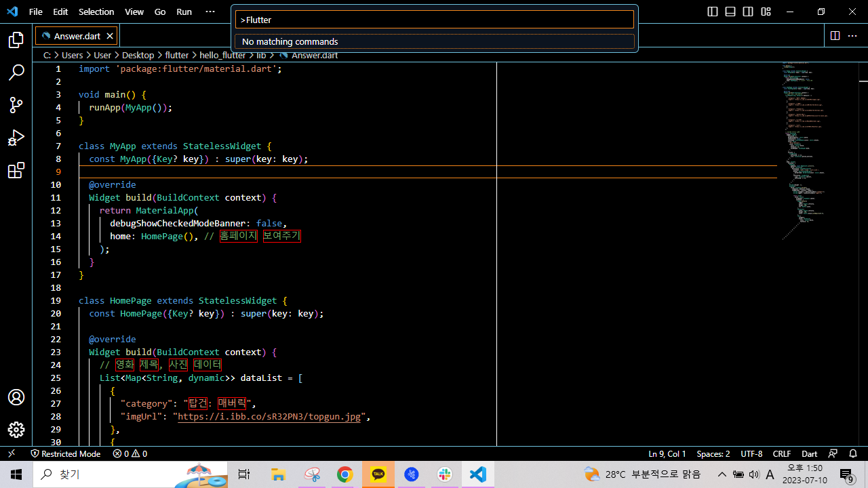Open the File menu
This screenshot has height=488, width=868.
pos(36,12)
